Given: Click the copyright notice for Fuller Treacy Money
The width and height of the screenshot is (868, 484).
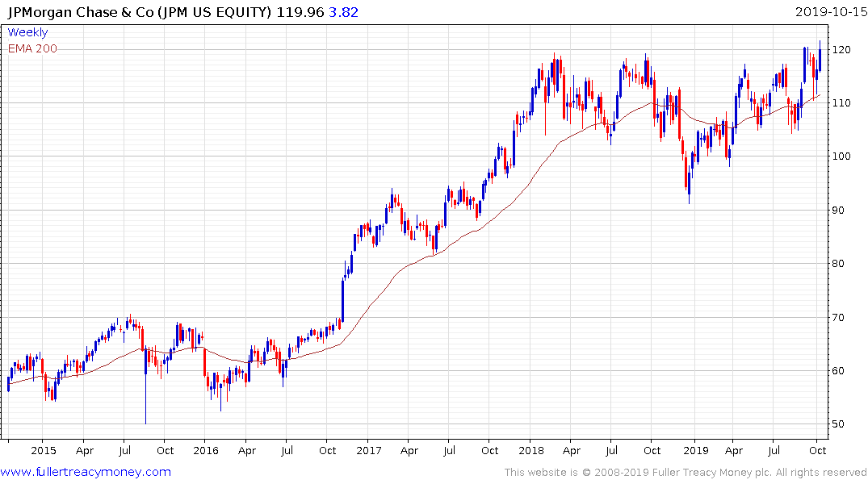Looking at the screenshot, I should point(686,473).
